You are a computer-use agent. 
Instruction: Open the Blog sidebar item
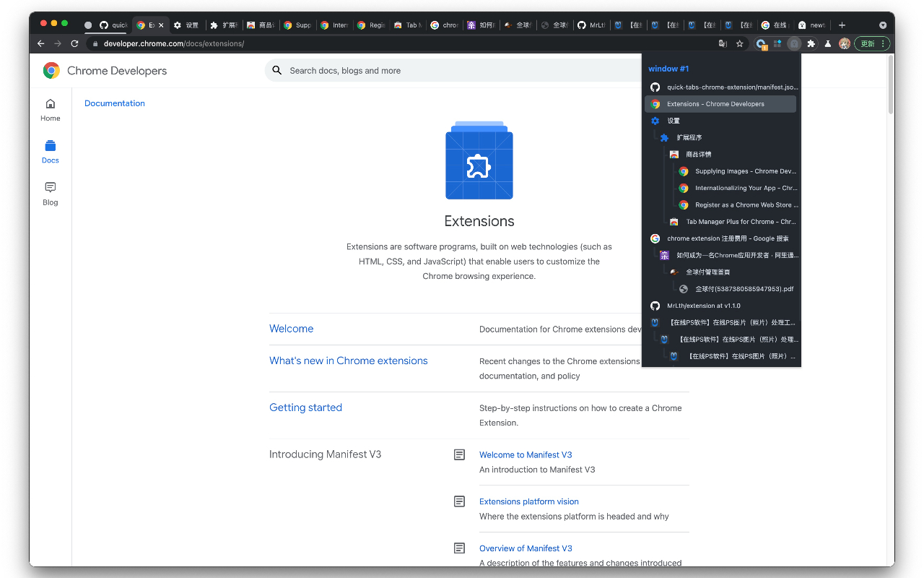50,194
